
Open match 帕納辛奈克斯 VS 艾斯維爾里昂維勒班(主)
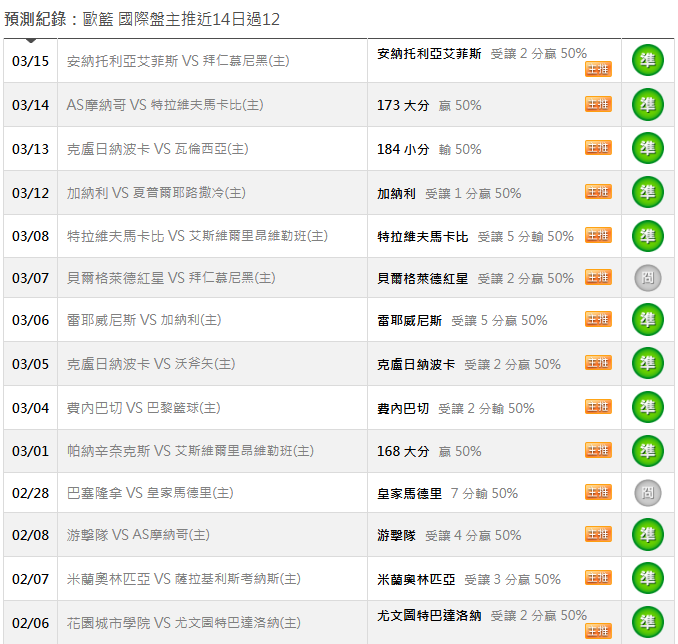(190, 451)
